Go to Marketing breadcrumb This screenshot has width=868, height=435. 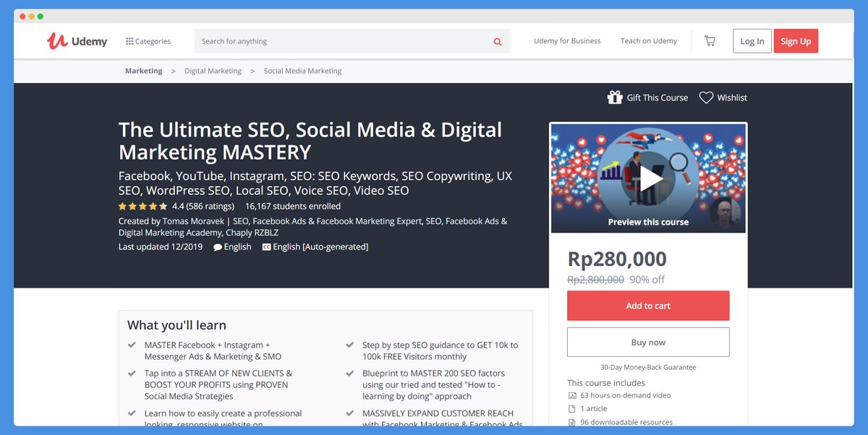(x=143, y=71)
